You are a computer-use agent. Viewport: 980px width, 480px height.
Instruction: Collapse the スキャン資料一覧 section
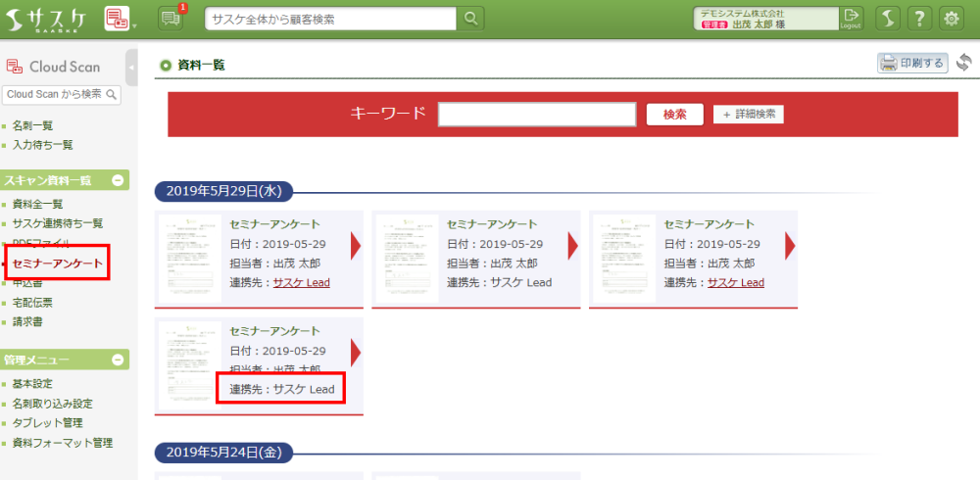pos(119,180)
